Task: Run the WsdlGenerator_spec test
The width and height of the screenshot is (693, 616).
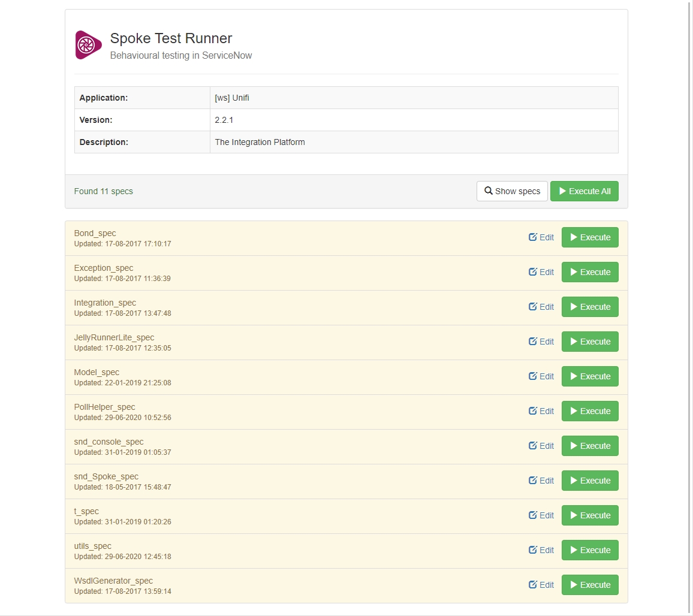Action: (589, 585)
